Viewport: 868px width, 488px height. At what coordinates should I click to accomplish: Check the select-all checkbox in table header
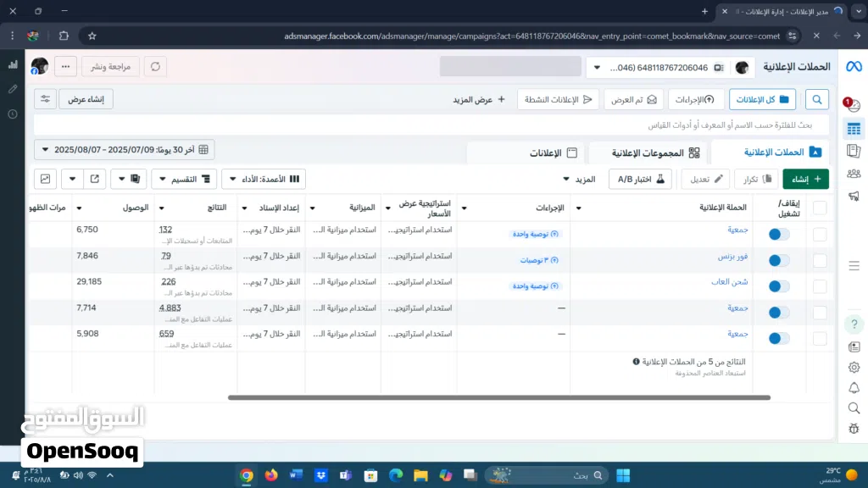coord(820,208)
